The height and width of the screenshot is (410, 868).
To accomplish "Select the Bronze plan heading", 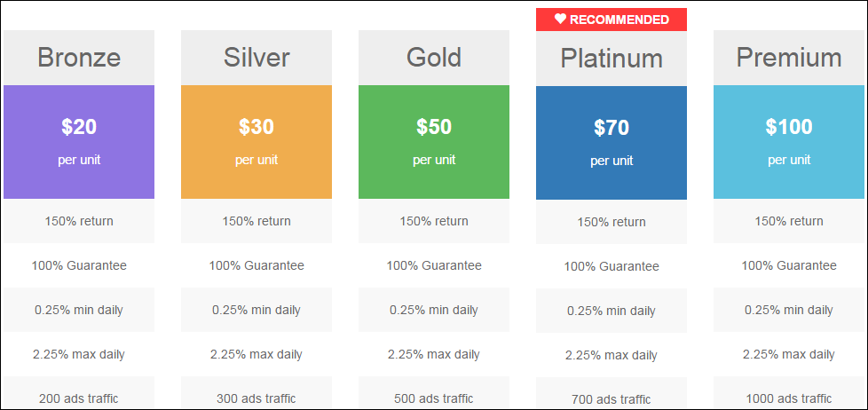I will click(79, 58).
